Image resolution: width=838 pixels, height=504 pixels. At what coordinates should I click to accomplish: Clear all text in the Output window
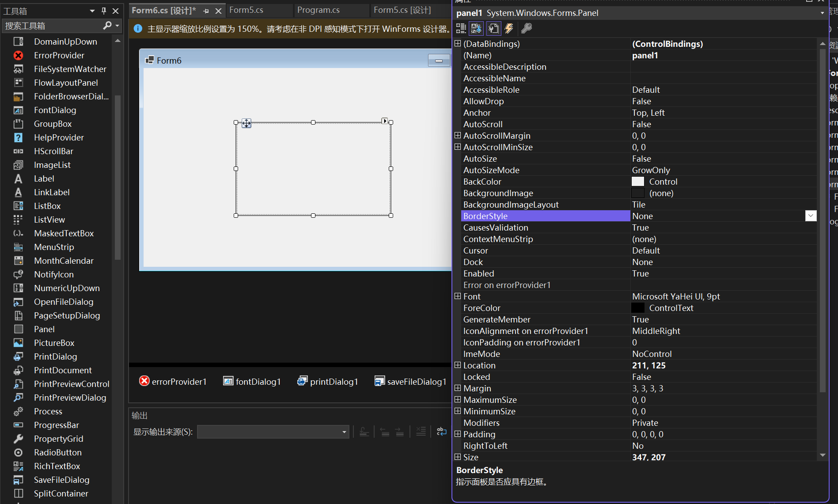[421, 432]
